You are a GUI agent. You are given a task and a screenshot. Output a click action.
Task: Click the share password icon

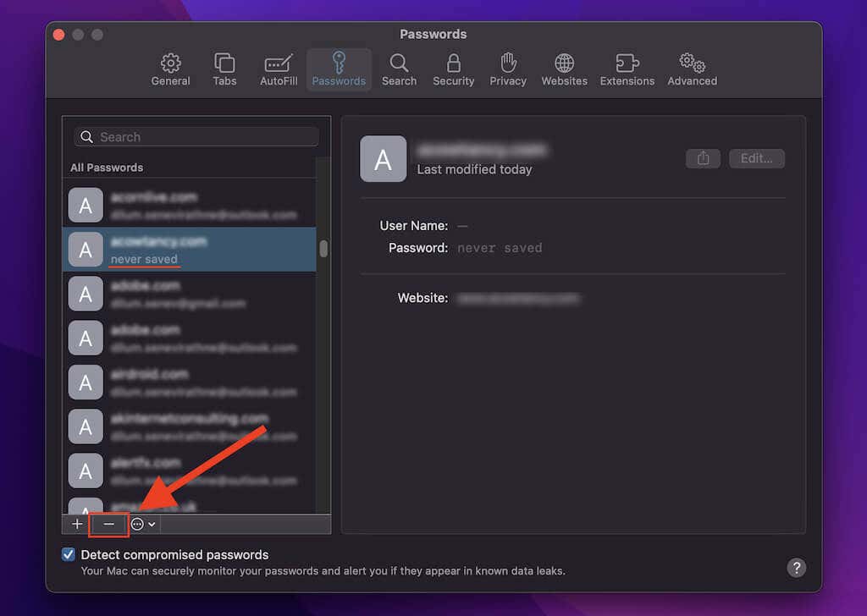(703, 158)
